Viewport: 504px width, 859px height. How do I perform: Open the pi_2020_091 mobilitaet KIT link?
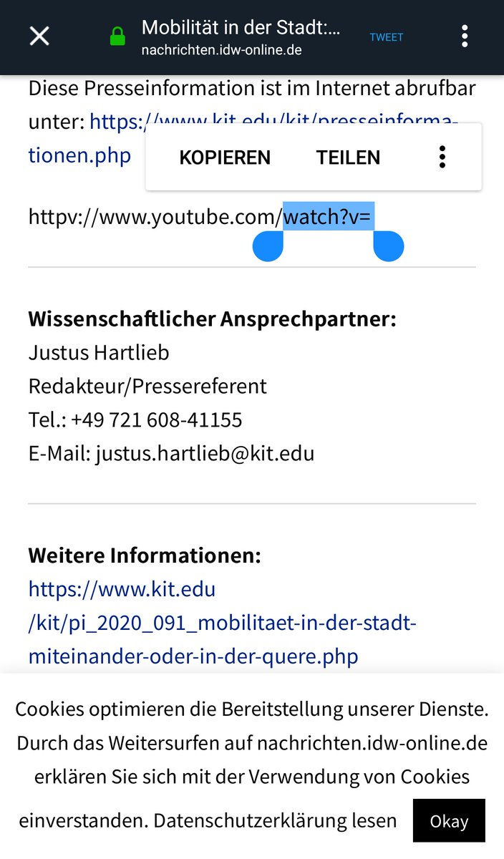(222, 623)
